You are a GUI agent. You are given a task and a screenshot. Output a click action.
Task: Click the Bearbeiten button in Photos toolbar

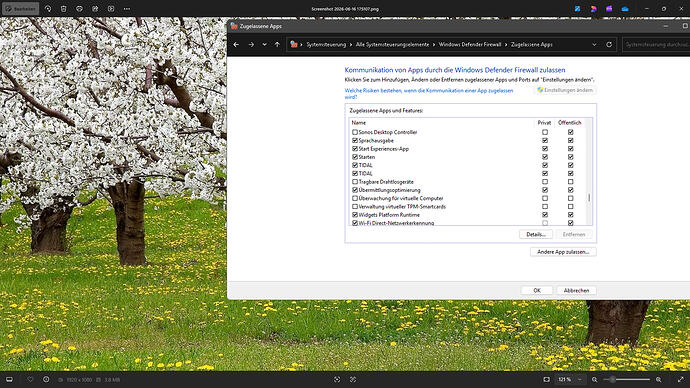tap(20, 9)
